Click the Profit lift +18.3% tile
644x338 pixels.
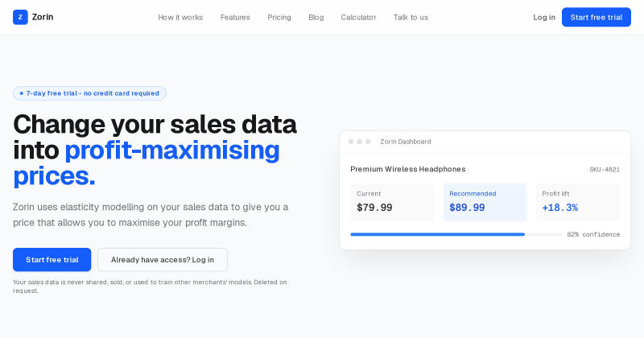point(577,202)
